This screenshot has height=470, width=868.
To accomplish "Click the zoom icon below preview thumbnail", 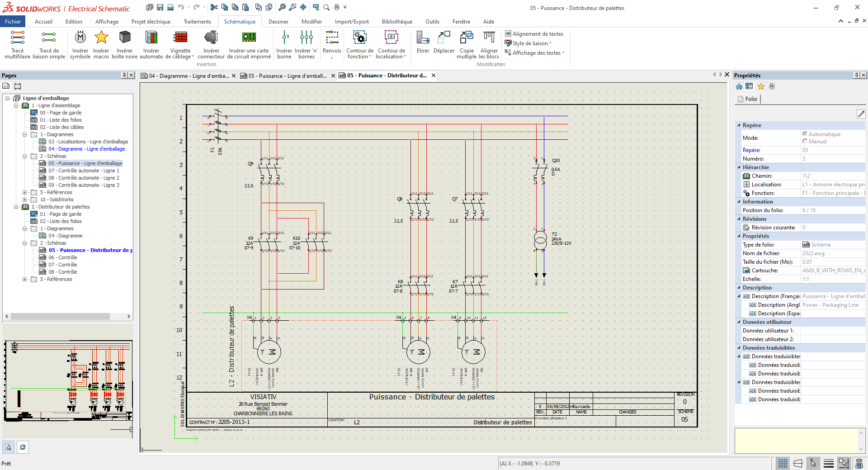I will tap(8, 447).
